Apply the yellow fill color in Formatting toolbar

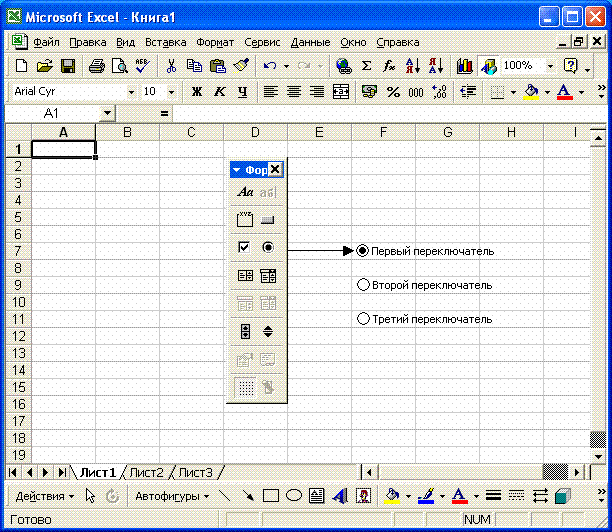point(531,92)
